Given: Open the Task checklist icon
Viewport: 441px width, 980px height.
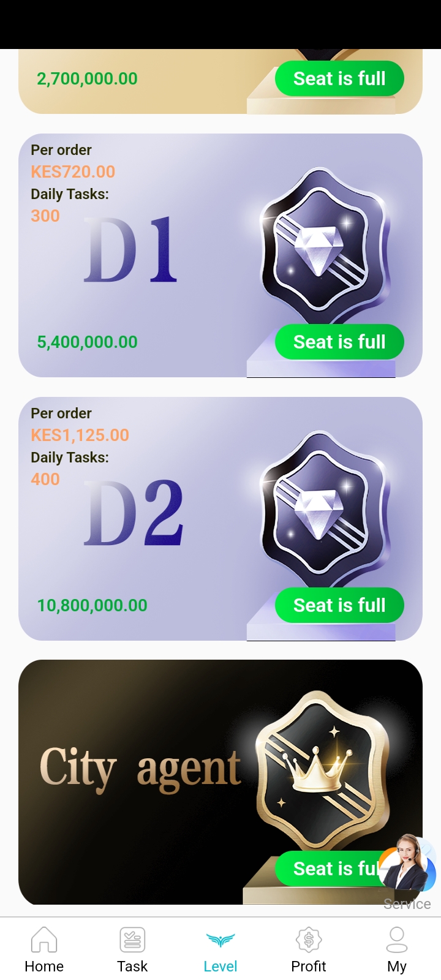Looking at the screenshot, I should (x=132, y=940).
